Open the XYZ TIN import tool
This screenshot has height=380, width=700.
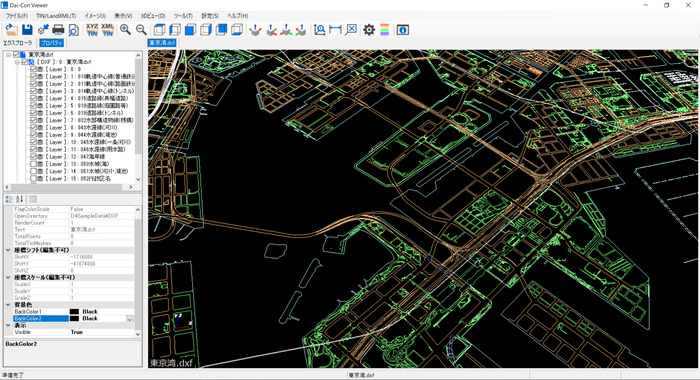click(92, 29)
